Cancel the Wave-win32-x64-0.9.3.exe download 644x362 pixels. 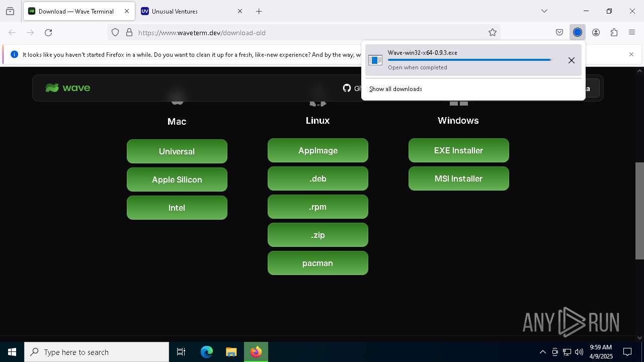(x=572, y=60)
